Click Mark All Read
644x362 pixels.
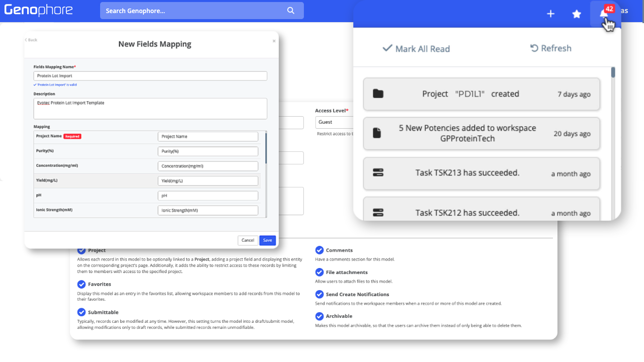[x=416, y=49]
